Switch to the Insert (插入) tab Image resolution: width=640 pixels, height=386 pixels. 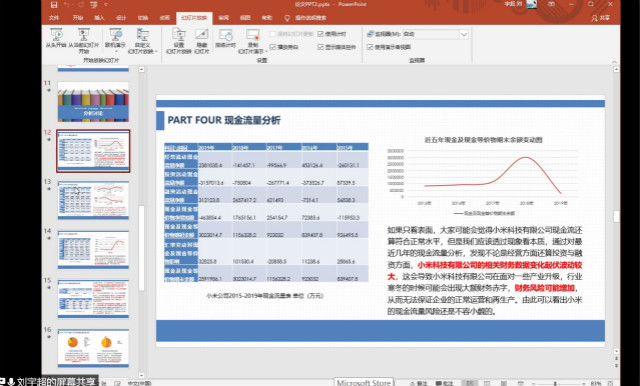[x=99, y=18]
